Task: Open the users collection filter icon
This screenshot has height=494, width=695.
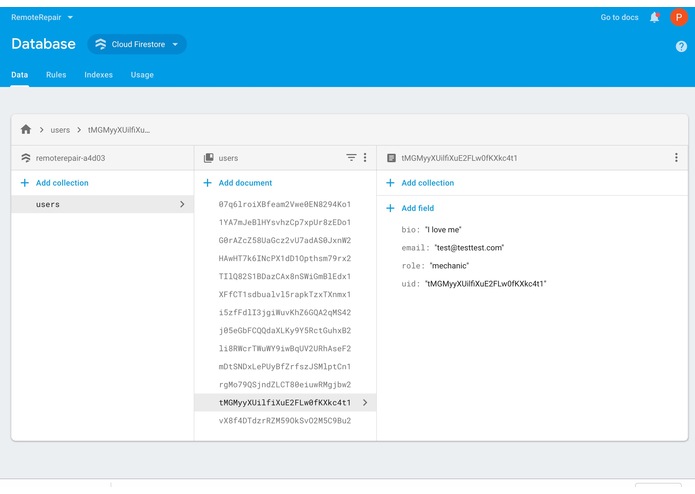Action: 351,157
